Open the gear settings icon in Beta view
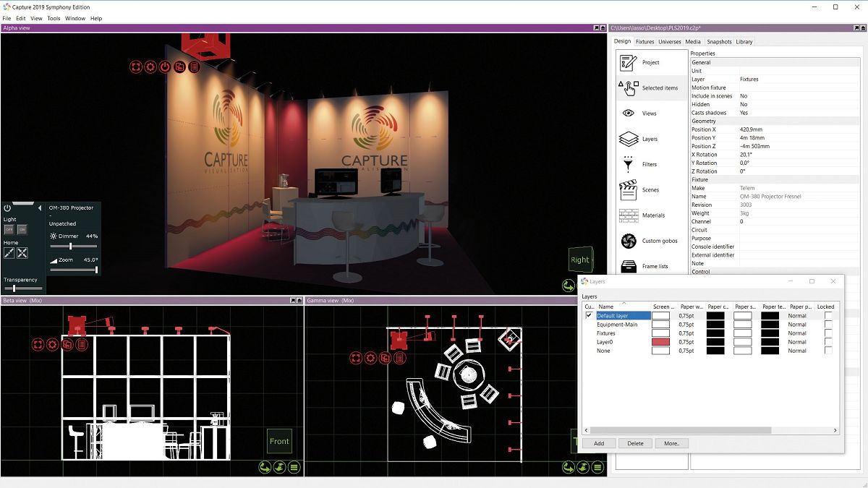Viewport: 868px width, 488px height. coord(52,345)
